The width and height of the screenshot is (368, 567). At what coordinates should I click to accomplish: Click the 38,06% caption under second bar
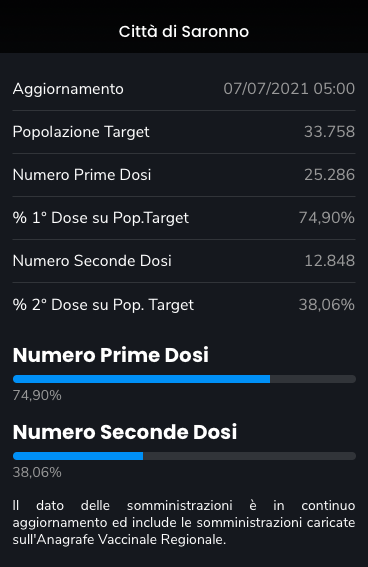(x=37, y=473)
